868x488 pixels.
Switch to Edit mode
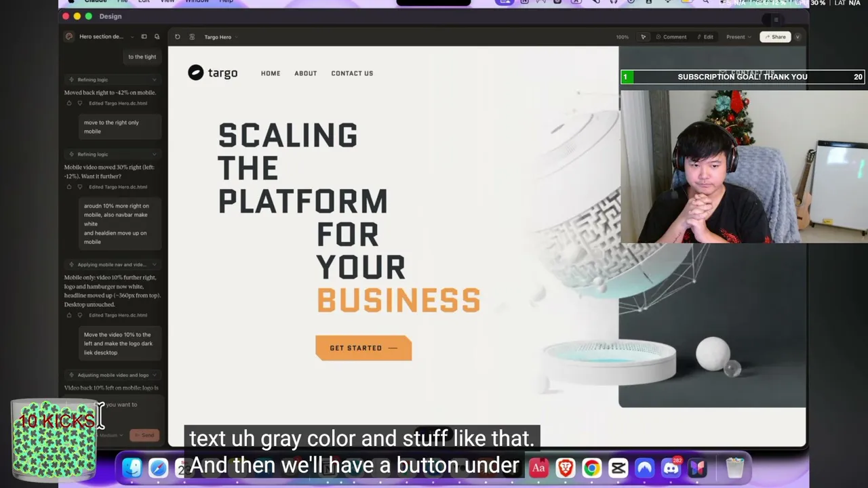[705, 37]
